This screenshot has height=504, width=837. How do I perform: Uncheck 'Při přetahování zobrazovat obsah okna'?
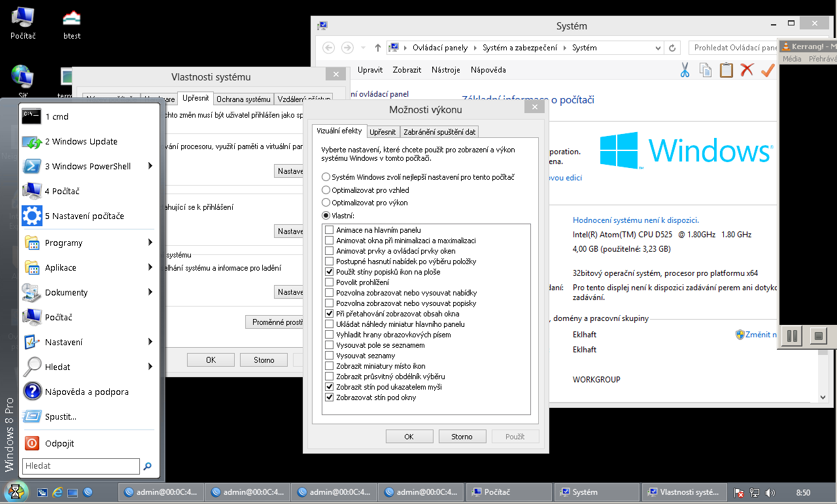click(x=330, y=314)
